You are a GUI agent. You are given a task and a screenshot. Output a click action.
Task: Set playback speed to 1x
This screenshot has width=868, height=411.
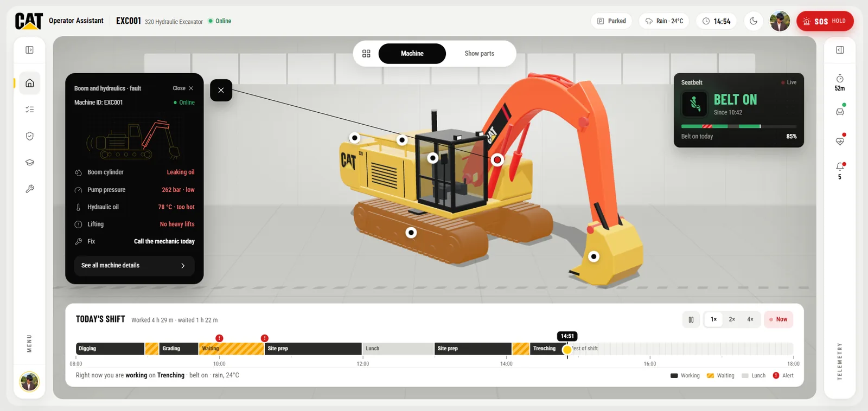tap(713, 319)
